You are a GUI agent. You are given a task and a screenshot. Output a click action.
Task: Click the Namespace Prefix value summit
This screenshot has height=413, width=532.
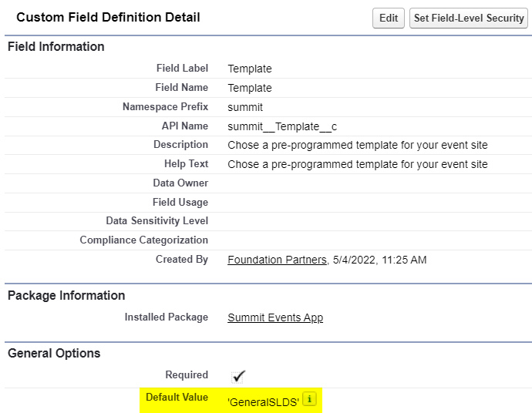tap(245, 107)
